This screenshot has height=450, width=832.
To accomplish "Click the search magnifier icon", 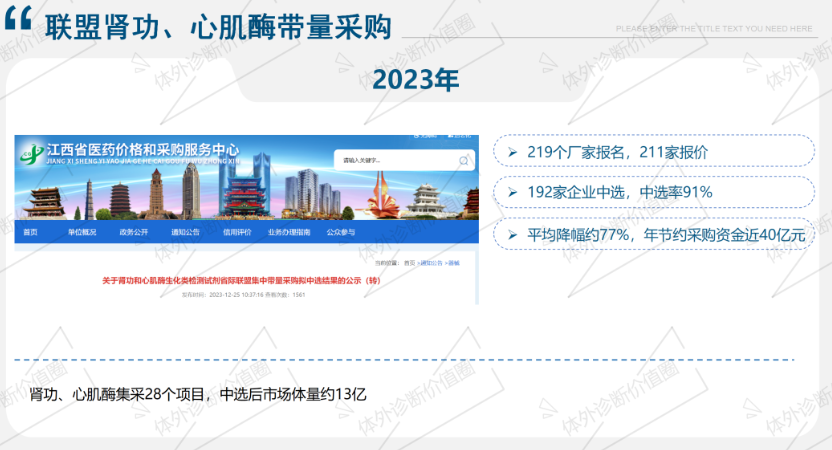I will 464,160.
